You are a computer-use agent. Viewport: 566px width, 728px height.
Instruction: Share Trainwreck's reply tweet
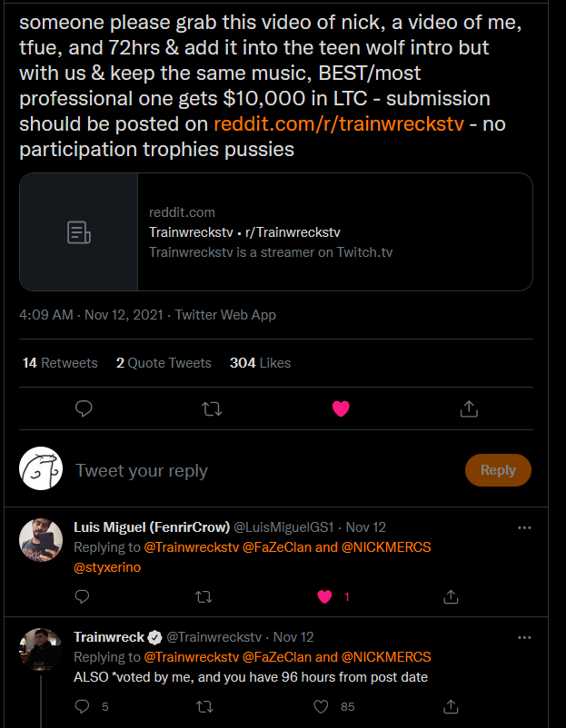coord(450,706)
